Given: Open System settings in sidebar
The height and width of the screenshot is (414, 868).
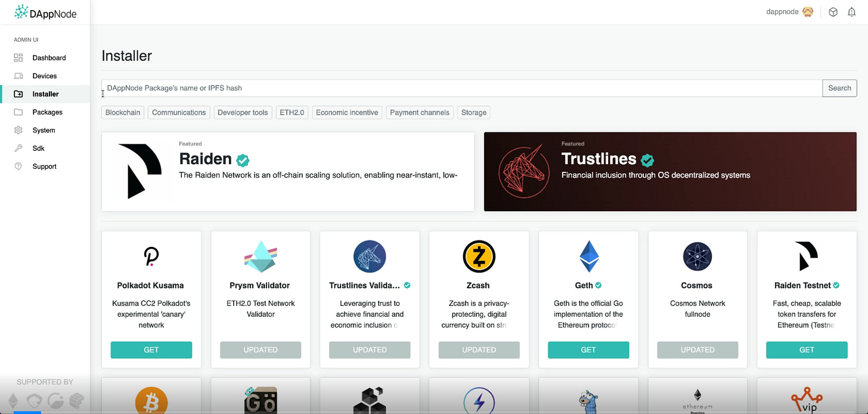Looking at the screenshot, I should pos(44,130).
